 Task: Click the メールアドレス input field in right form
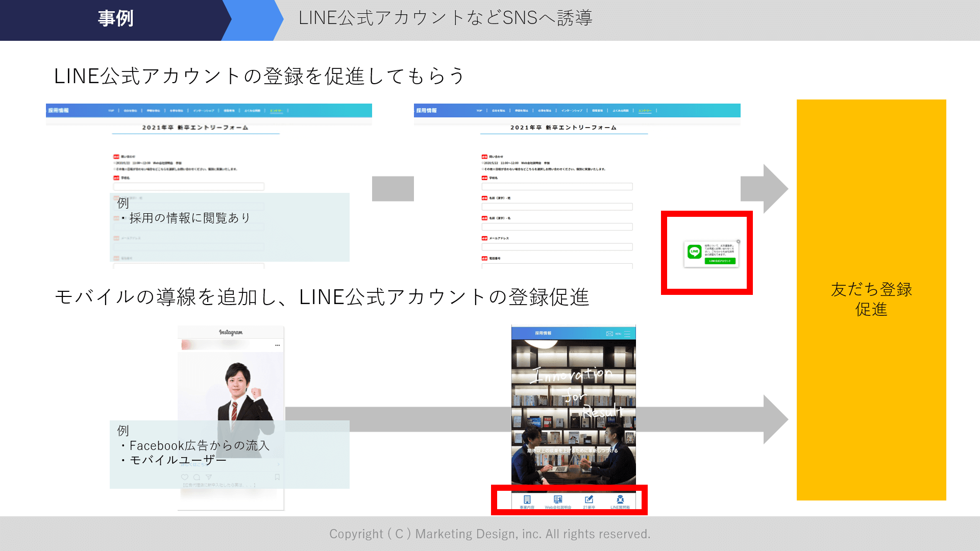point(557,247)
